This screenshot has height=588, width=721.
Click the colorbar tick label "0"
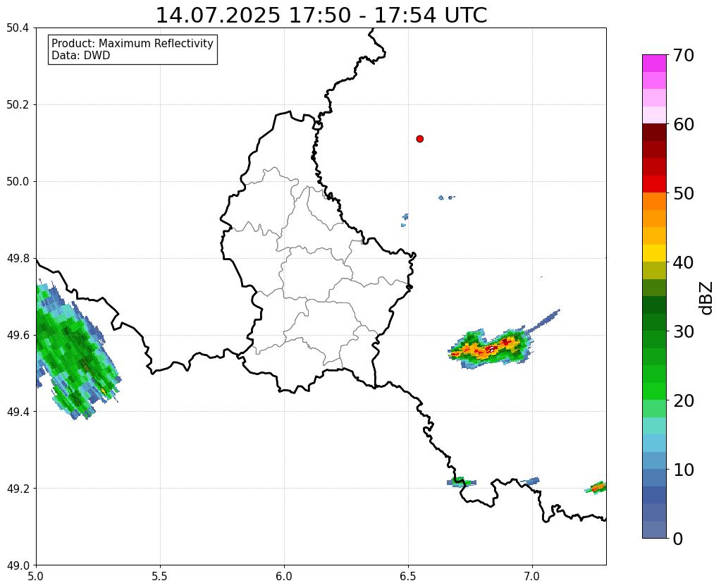tap(678, 539)
